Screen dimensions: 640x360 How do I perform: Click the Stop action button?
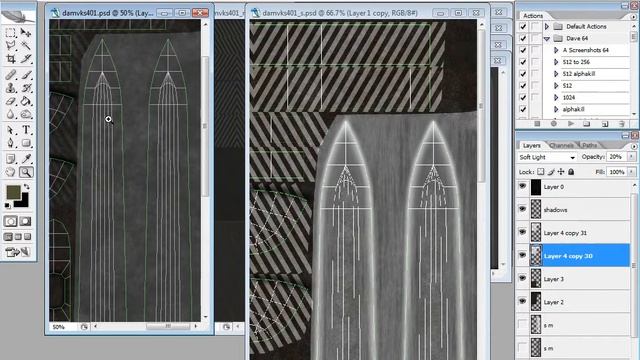pos(537,123)
